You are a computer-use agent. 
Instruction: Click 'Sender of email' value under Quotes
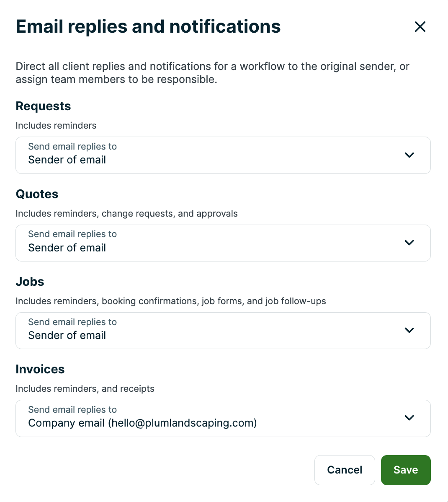[x=67, y=248]
